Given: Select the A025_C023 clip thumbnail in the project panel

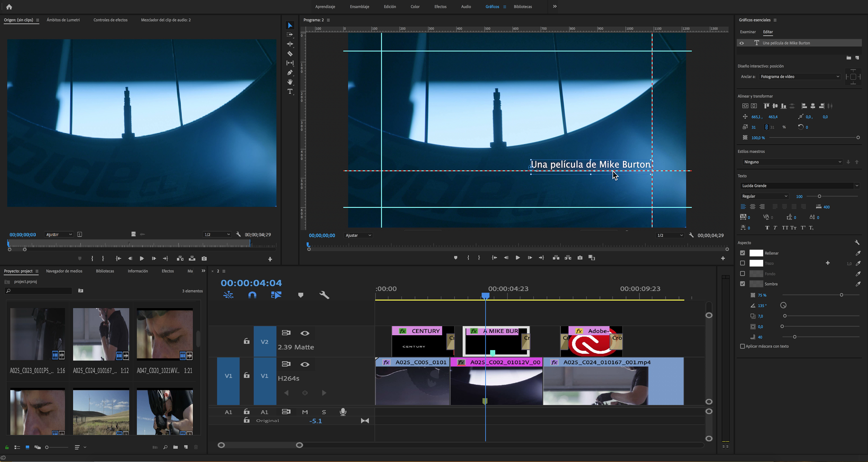Looking at the screenshot, I should click(37, 334).
